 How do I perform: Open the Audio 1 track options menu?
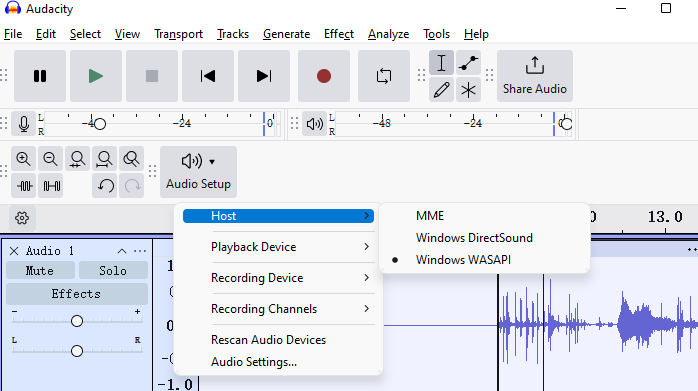pos(140,251)
